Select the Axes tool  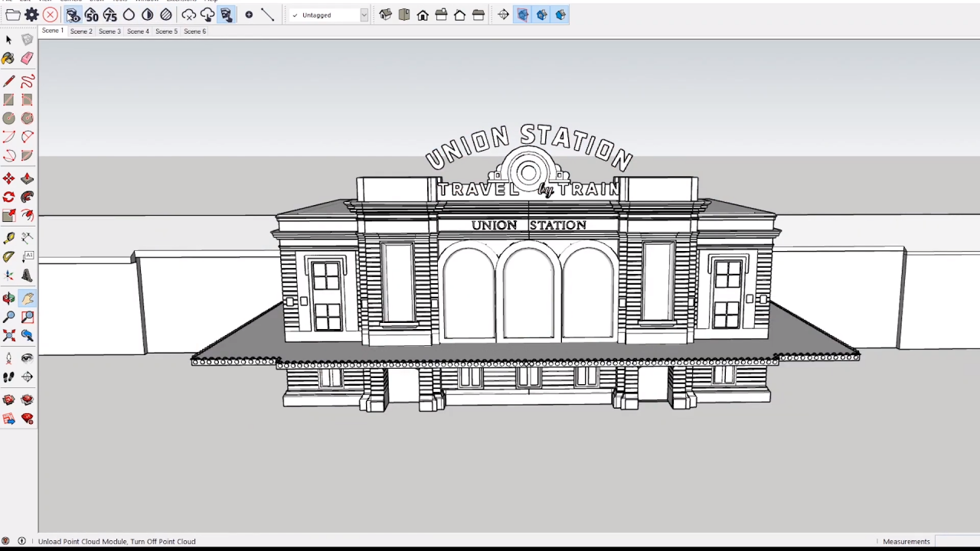click(8, 275)
